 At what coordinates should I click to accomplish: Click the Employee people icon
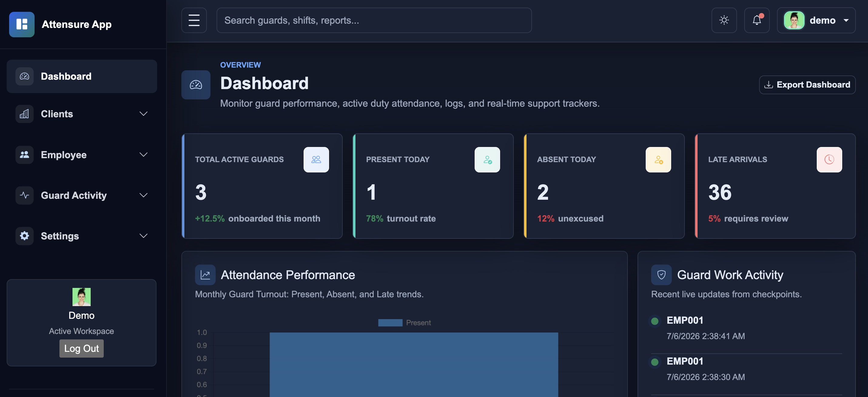[x=25, y=155]
